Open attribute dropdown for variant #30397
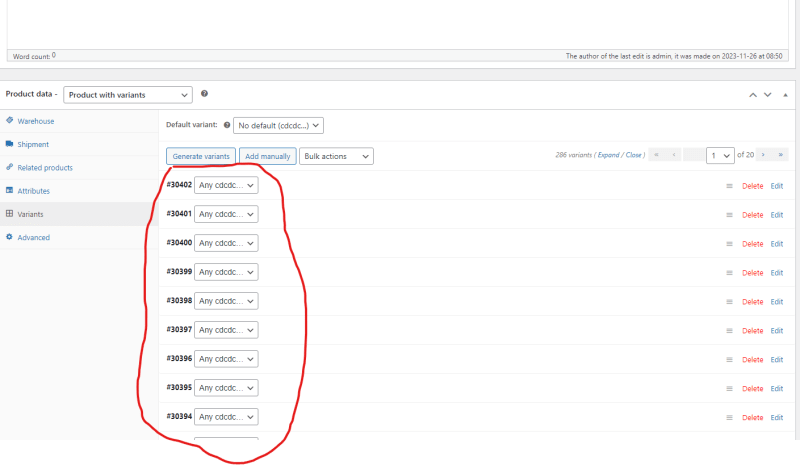This screenshot has height=465, width=800. tap(226, 330)
